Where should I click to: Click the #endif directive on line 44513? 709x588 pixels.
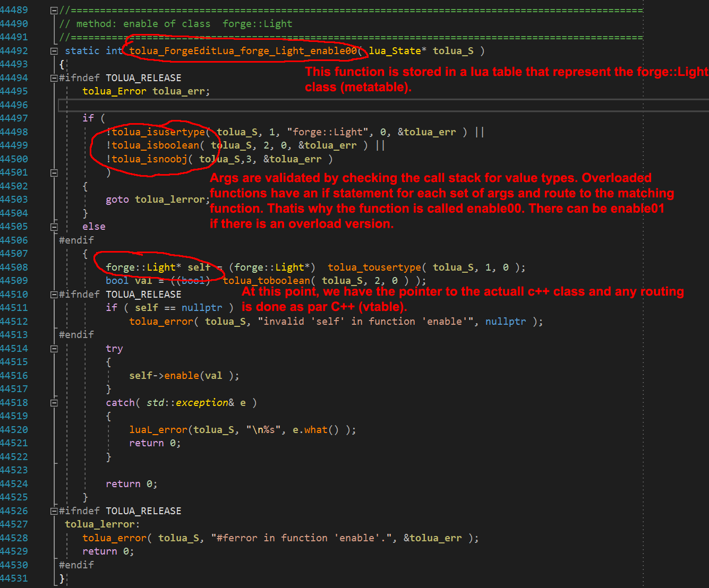click(76, 335)
